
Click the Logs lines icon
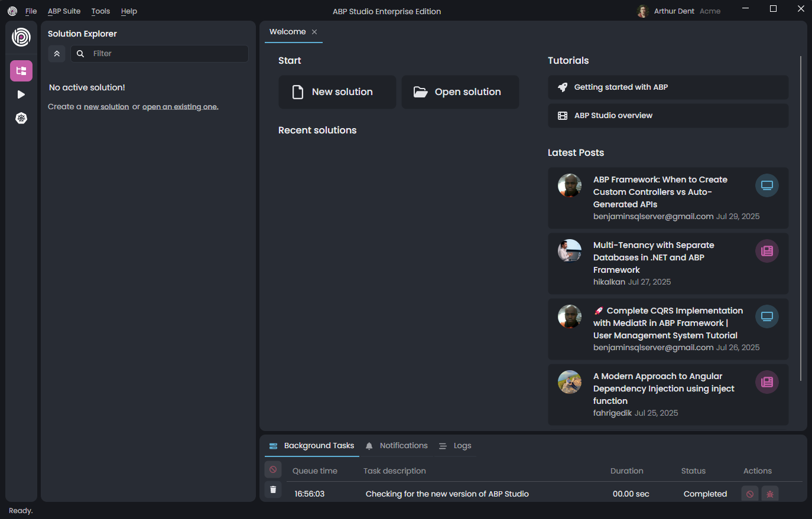443,446
